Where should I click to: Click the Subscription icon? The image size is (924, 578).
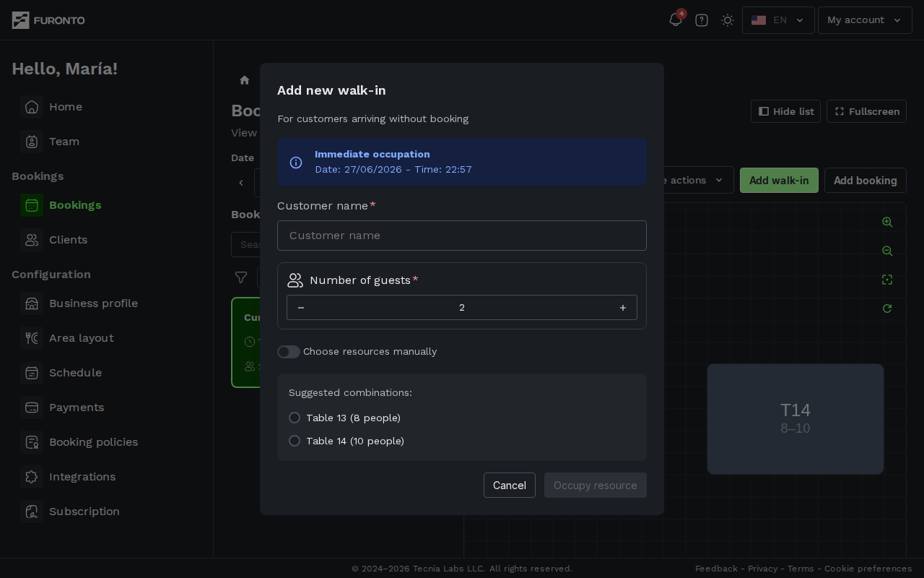point(32,512)
